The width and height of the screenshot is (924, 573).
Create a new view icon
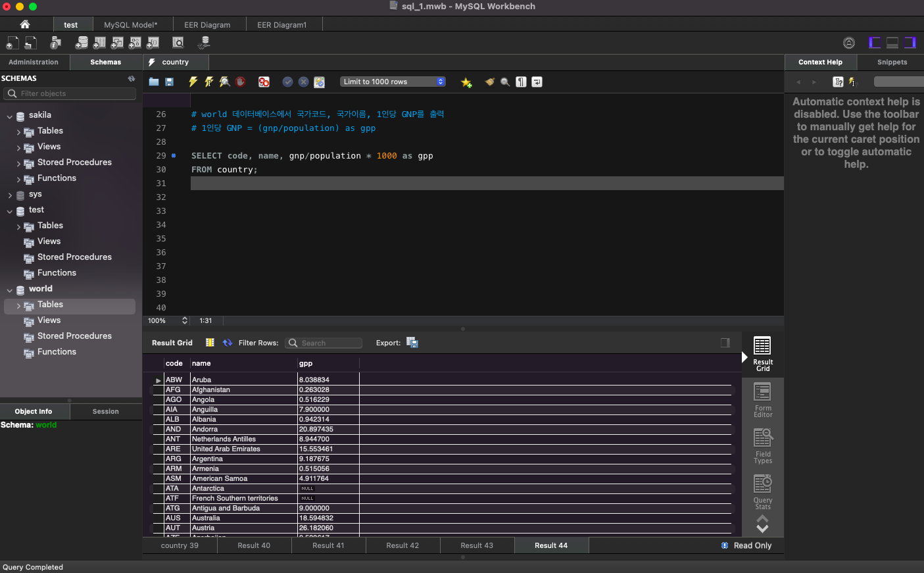pyautogui.click(x=117, y=43)
